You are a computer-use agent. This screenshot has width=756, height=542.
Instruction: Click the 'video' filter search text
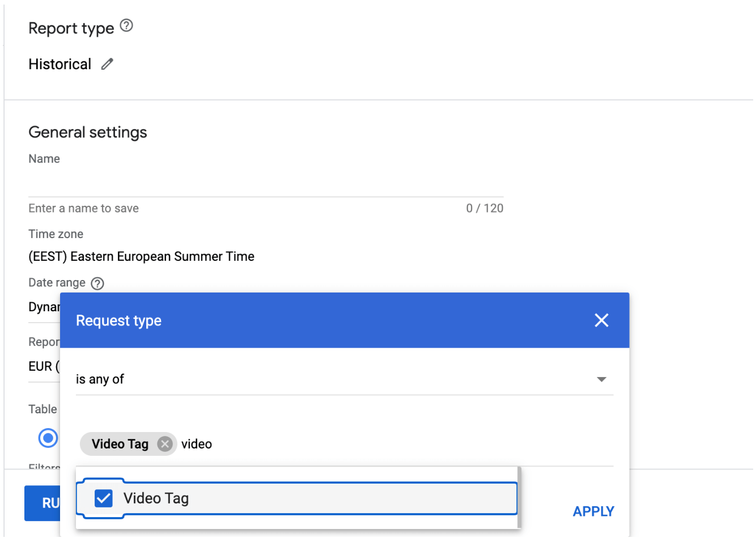pyautogui.click(x=197, y=444)
